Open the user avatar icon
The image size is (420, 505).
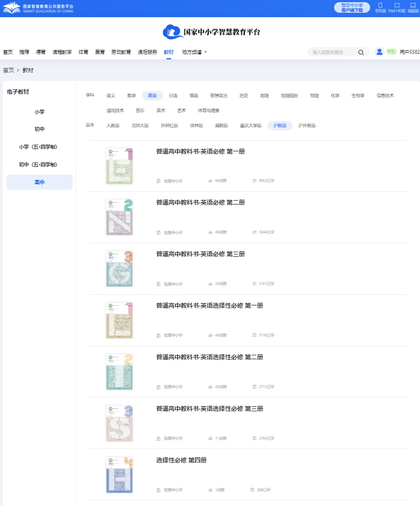pos(380,52)
